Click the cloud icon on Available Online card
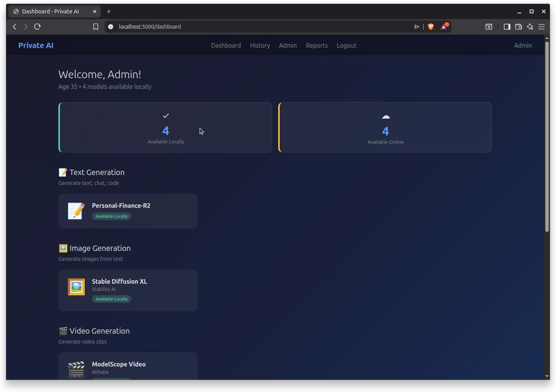556x392 pixels. (x=385, y=117)
